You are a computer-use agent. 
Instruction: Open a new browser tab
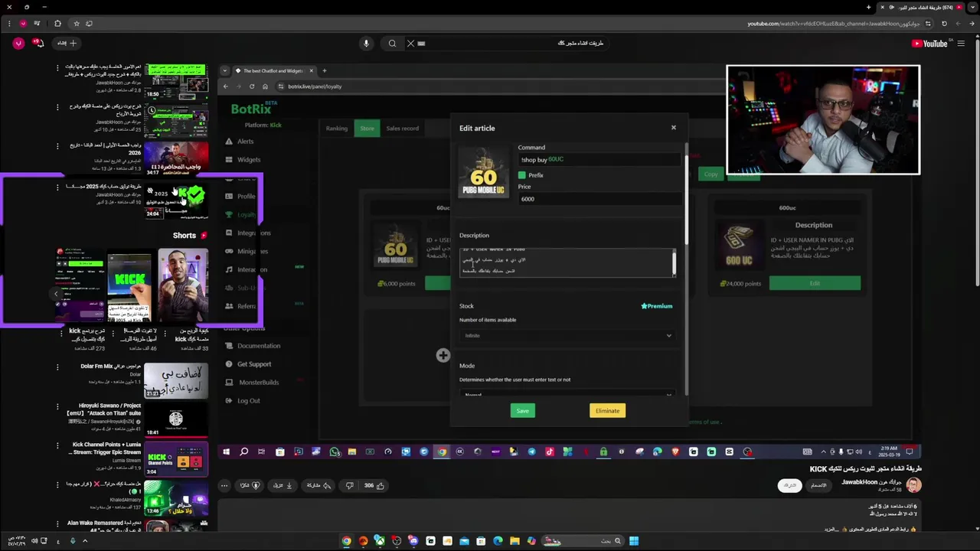click(868, 7)
